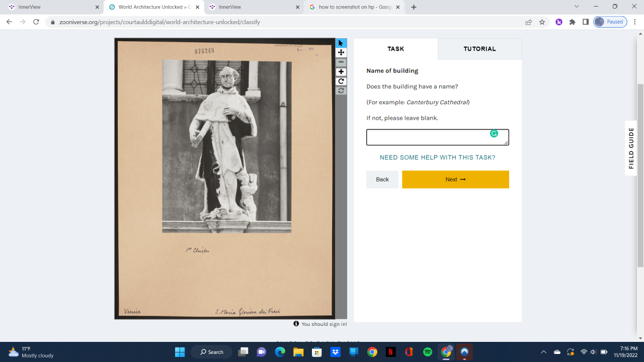Open new browser tab
Screen dimensions: 644x362
tap(414, 7)
